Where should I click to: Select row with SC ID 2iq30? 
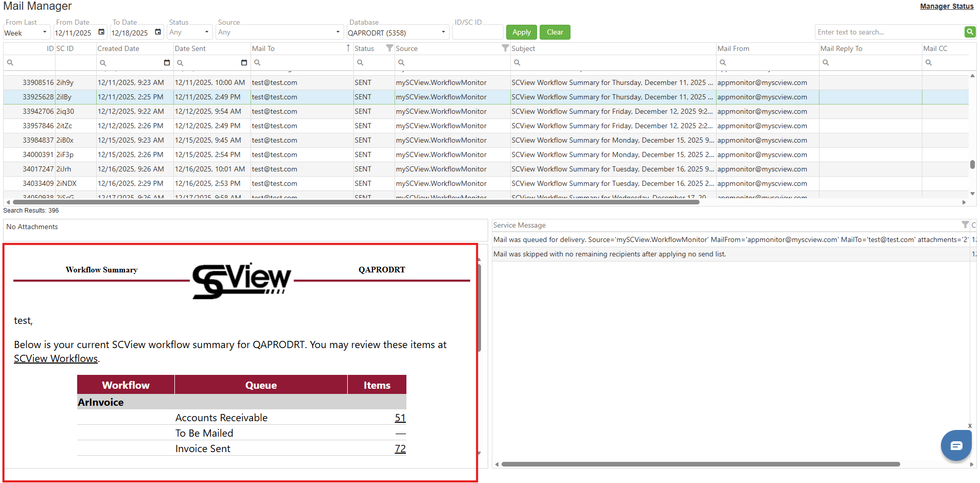click(x=486, y=111)
